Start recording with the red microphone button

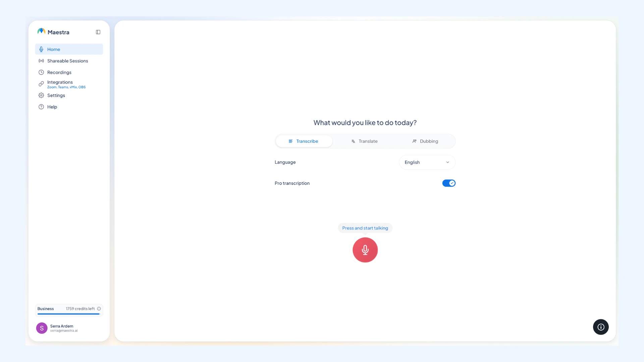point(365,250)
